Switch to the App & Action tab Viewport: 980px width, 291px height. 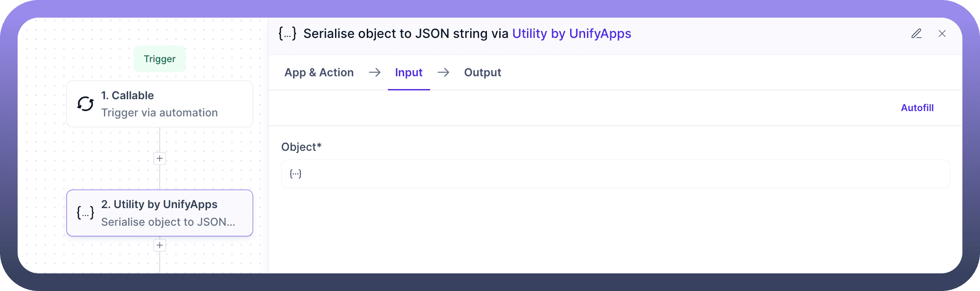[x=319, y=72]
